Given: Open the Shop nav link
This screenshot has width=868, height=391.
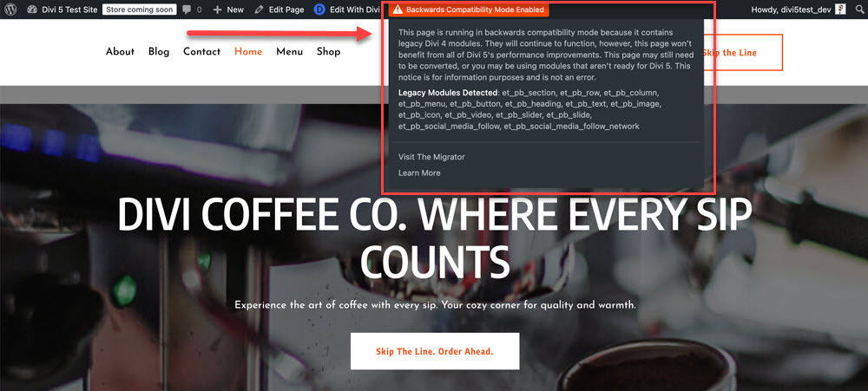Looking at the screenshot, I should click(x=328, y=51).
